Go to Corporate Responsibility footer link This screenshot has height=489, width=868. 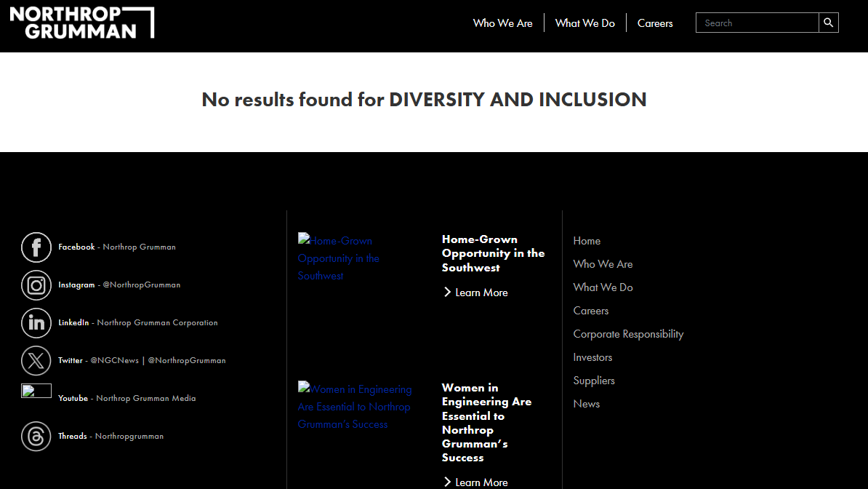pos(628,334)
